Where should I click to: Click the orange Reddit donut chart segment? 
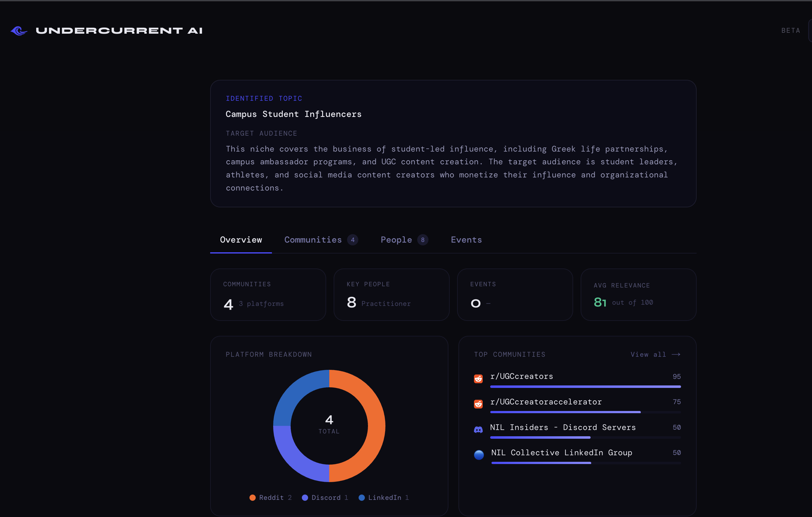coord(376,426)
